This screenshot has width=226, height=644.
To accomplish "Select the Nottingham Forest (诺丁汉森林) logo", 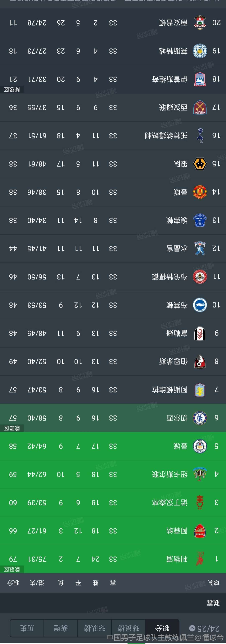I will 200,502.
